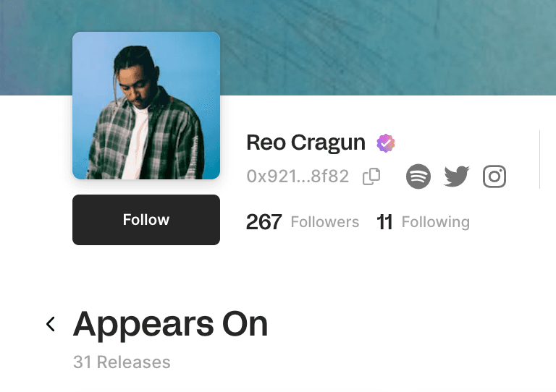Click the 267 follower count number
The height and width of the screenshot is (392, 556).
tap(264, 222)
